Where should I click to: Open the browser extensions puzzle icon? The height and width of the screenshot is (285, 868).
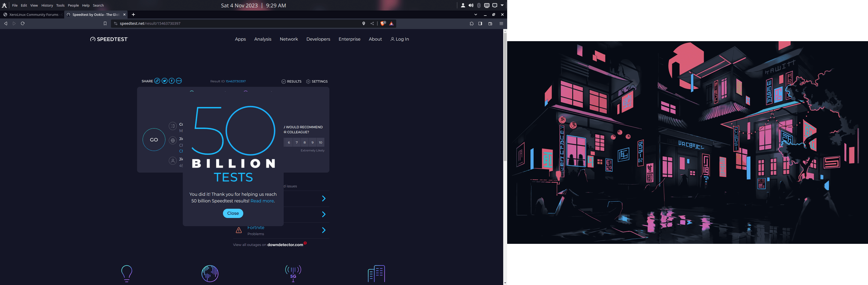pyautogui.click(x=472, y=23)
